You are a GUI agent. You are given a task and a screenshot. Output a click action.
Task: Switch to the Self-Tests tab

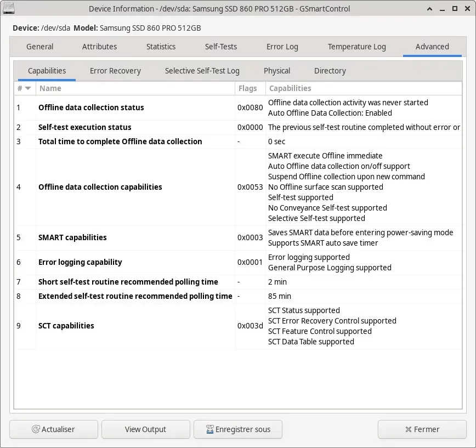221,47
